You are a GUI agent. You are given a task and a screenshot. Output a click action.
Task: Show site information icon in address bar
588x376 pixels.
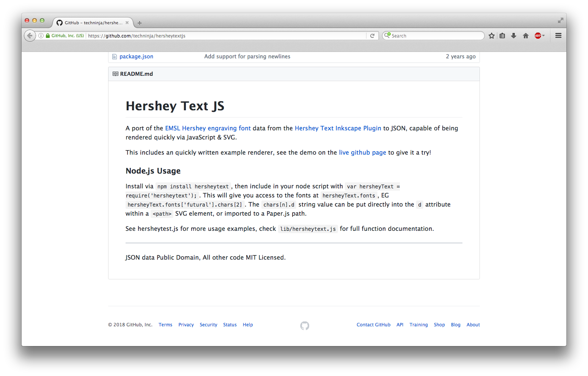(x=41, y=36)
